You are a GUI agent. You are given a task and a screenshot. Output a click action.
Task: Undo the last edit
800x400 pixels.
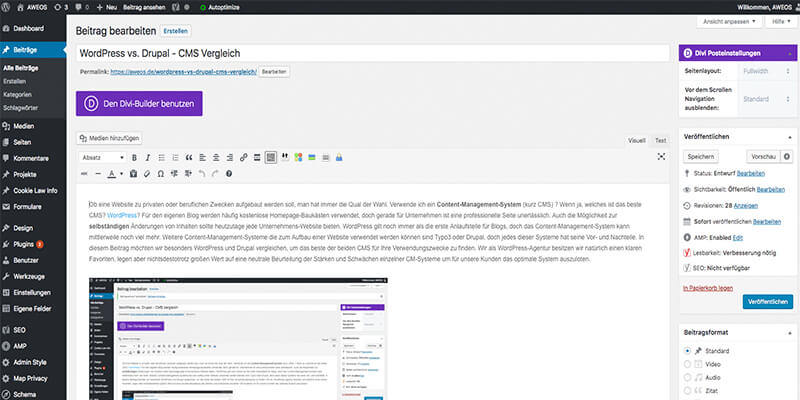pos(202,174)
